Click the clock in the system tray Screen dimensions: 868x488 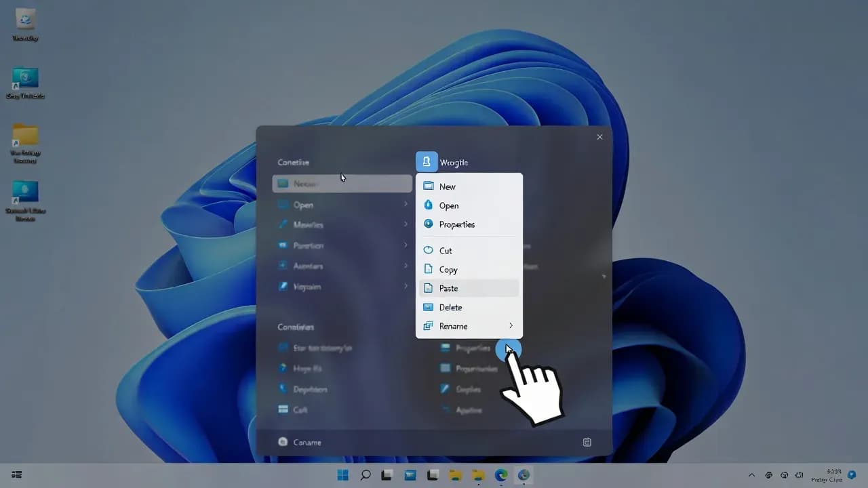tap(833, 475)
